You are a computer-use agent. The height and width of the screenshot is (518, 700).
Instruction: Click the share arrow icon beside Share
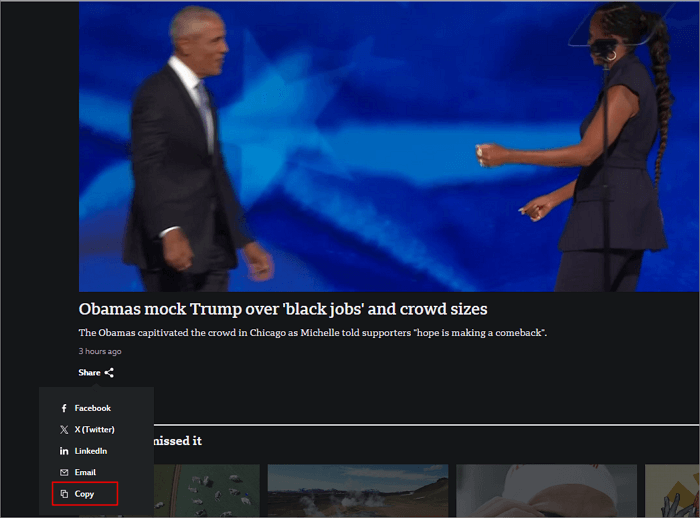click(109, 372)
